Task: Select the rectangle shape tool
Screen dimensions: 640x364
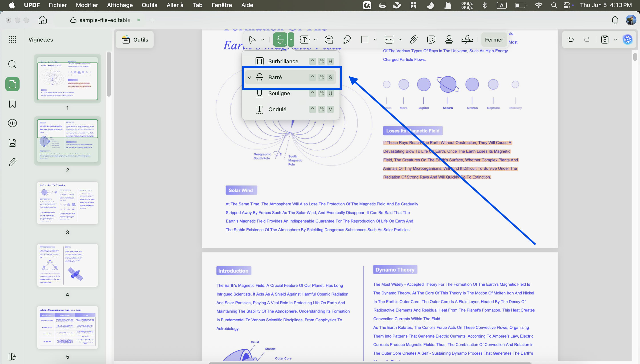Action: tap(365, 40)
